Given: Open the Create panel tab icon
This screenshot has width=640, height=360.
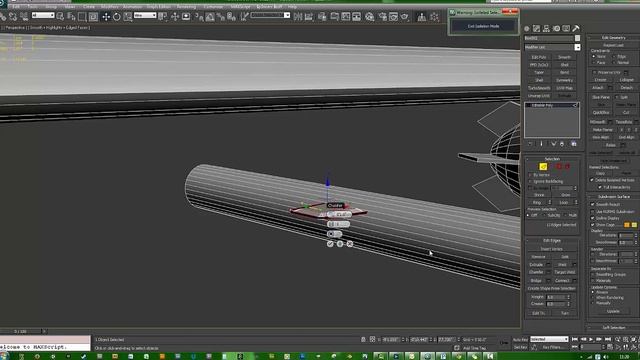Looking at the screenshot, I should [527, 28].
